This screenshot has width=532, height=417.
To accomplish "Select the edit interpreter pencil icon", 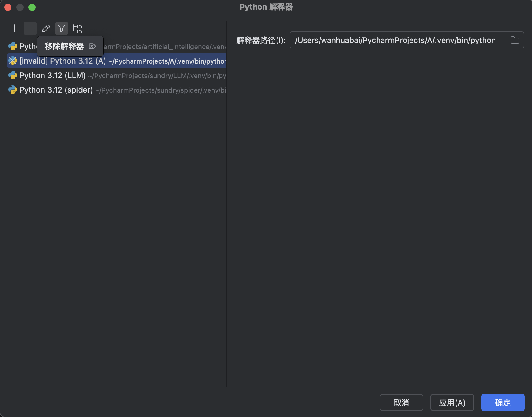I will 46,28.
